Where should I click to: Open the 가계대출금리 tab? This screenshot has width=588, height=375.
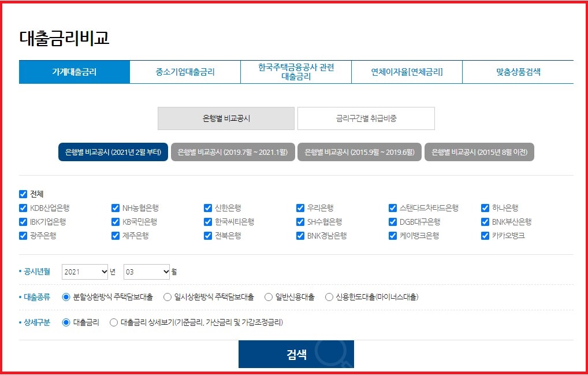click(x=75, y=72)
